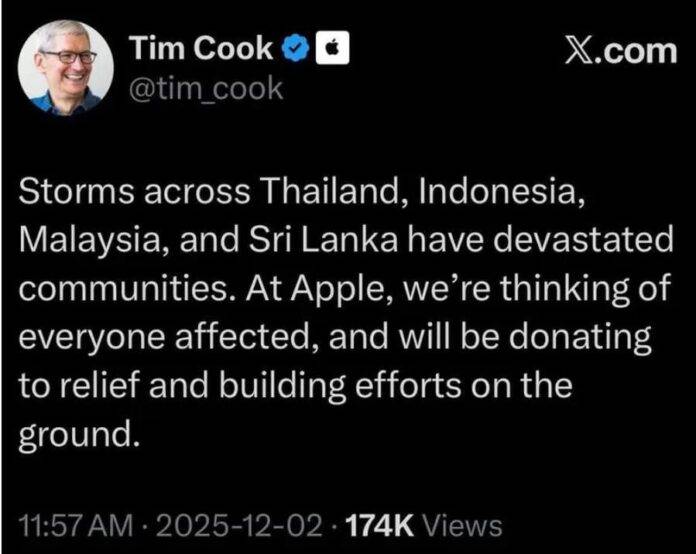Click the Apple logo affiliation badge
This screenshot has width=696, height=554.
332,47
